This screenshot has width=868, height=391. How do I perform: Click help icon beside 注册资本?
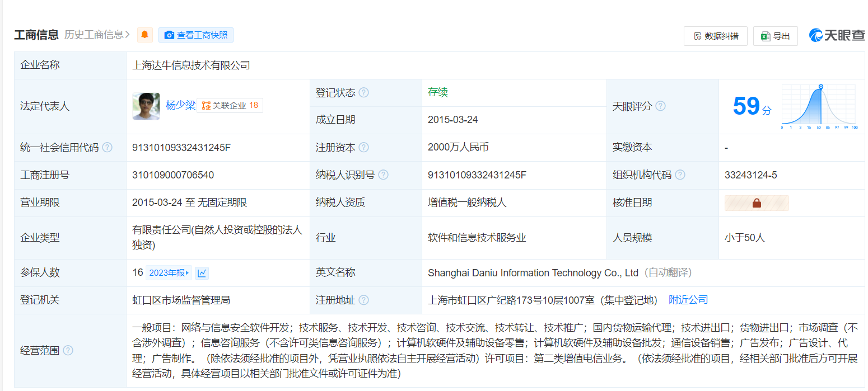coord(363,148)
